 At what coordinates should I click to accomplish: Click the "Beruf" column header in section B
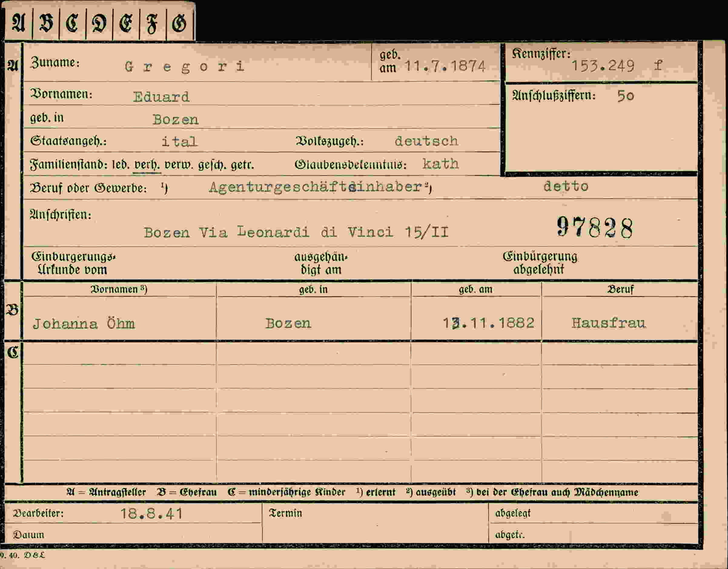(x=620, y=289)
